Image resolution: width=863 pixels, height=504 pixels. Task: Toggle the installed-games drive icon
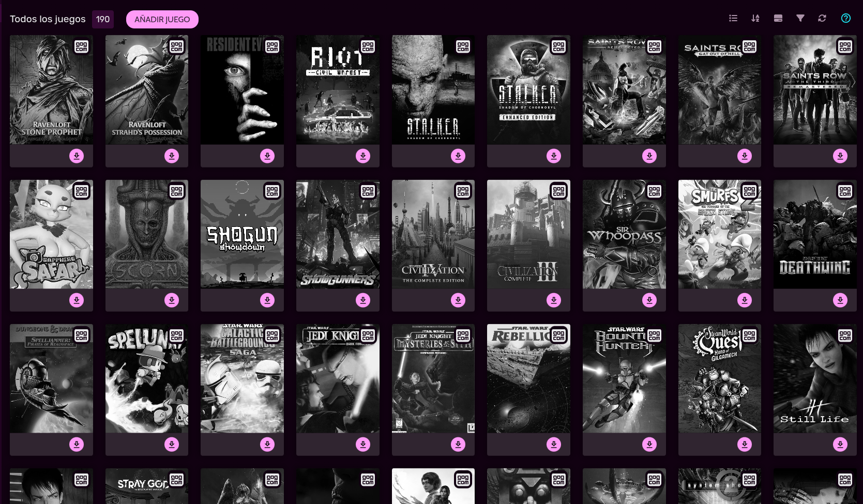tap(778, 18)
